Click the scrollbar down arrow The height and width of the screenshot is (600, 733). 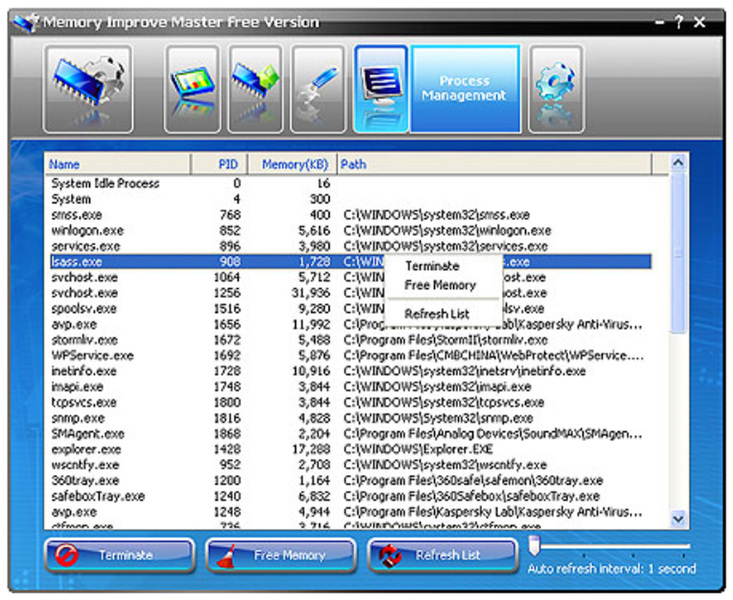pyautogui.click(x=678, y=519)
